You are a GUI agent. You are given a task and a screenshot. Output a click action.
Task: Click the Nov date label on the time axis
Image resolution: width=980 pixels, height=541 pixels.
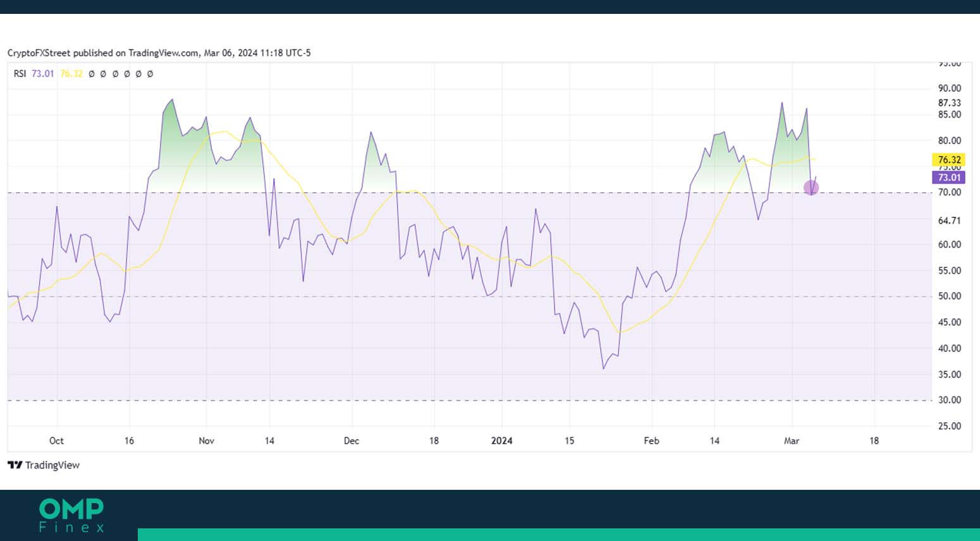pos(206,441)
